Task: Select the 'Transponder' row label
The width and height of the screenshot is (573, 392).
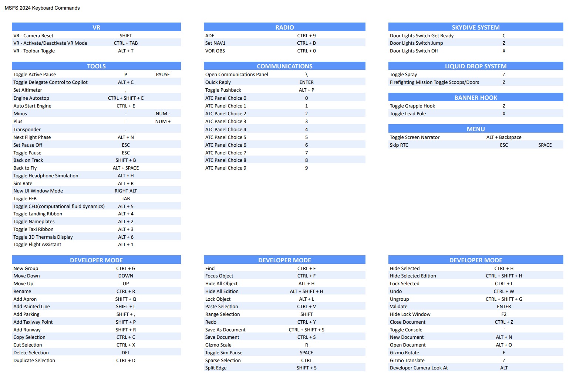Action: [x=27, y=130]
